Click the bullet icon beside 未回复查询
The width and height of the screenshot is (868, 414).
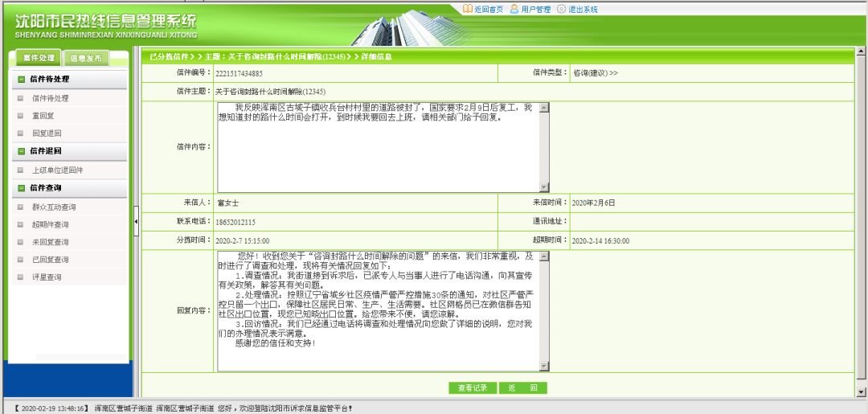click(20, 243)
